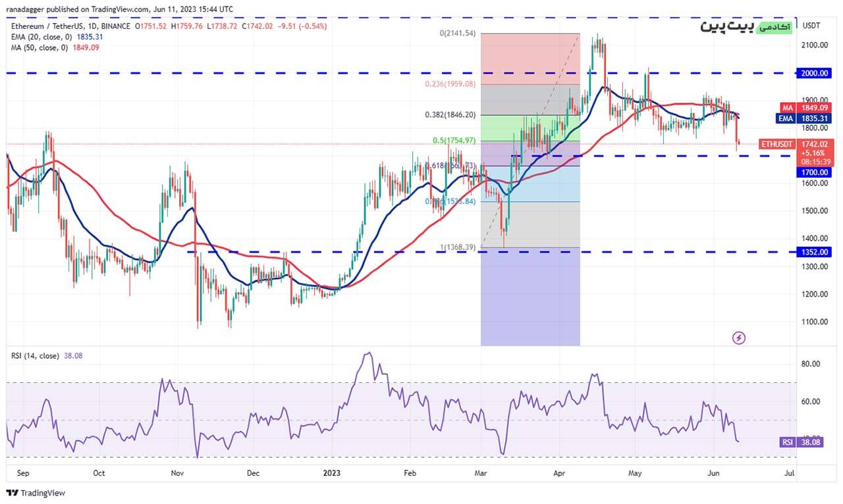
Task: Select the 0.236(1959.08) Fibonacci level label
Action: click(451, 84)
